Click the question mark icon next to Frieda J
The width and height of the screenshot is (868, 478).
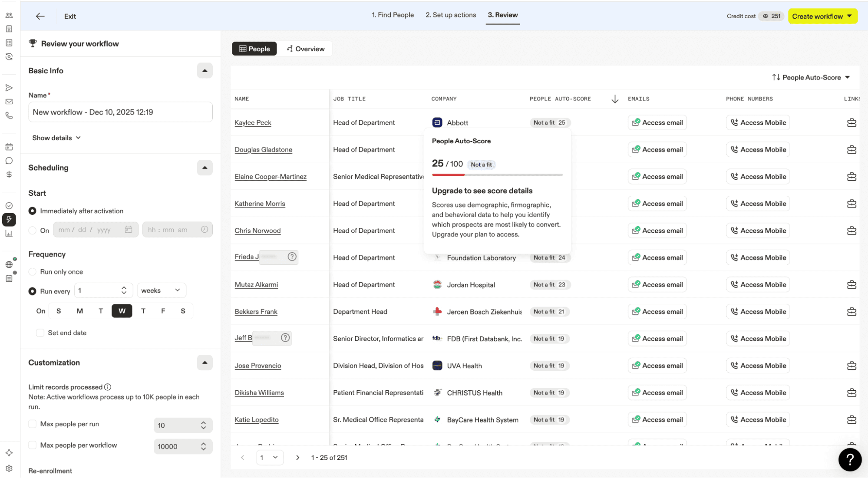pos(292,257)
